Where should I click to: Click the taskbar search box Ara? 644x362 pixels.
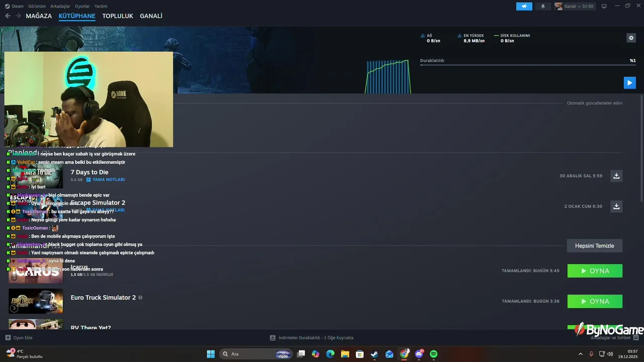[x=257, y=354]
